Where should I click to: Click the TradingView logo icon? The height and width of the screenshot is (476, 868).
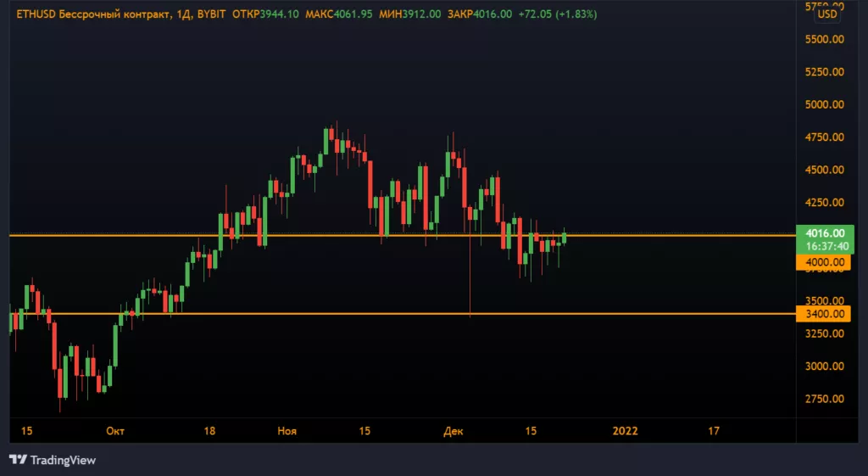pos(18,460)
